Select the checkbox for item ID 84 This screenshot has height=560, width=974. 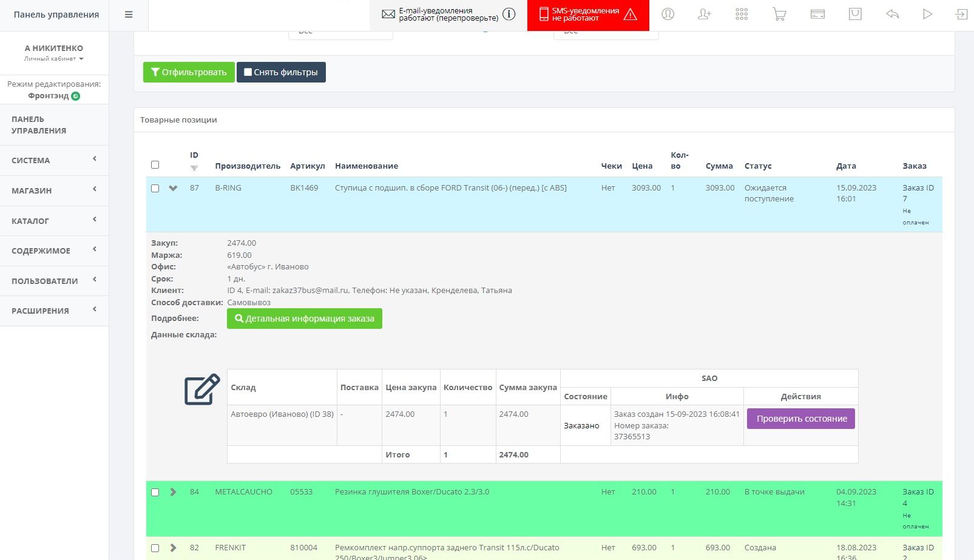point(155,493)
